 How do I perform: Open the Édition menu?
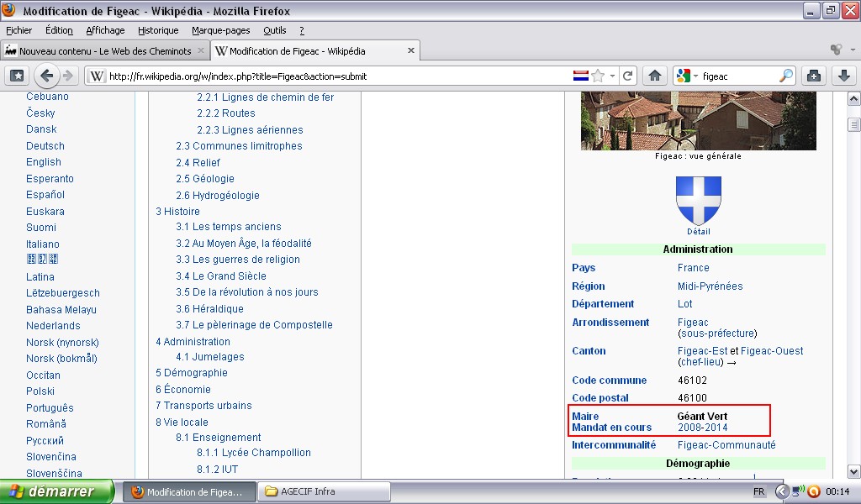[59, 30]
